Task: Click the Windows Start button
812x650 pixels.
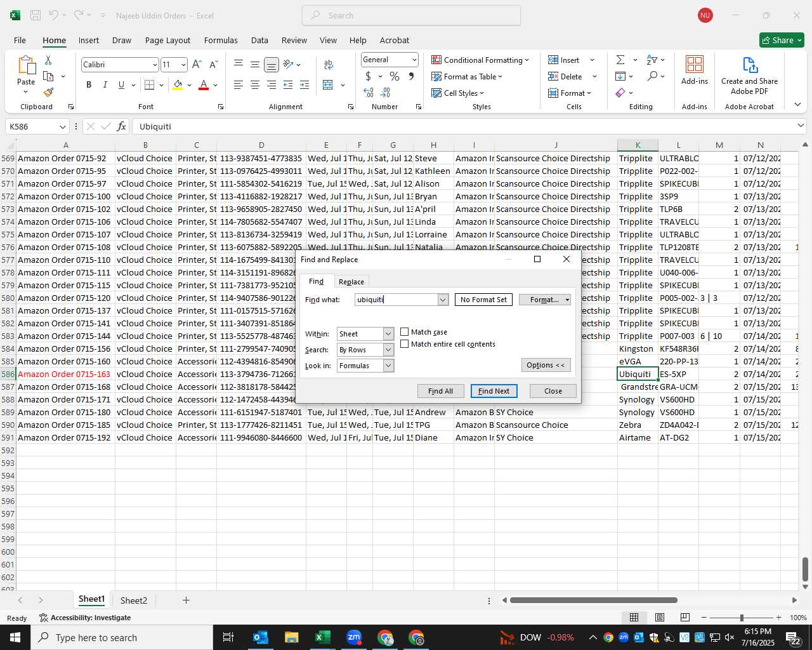Action: [15, 637]
